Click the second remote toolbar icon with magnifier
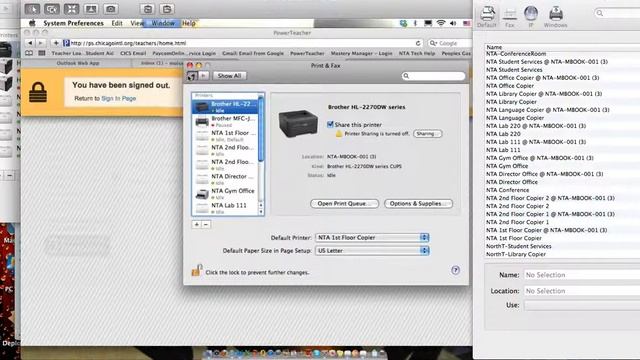The image size is (640, 360). pyautogui.click(x=52, y=9)
